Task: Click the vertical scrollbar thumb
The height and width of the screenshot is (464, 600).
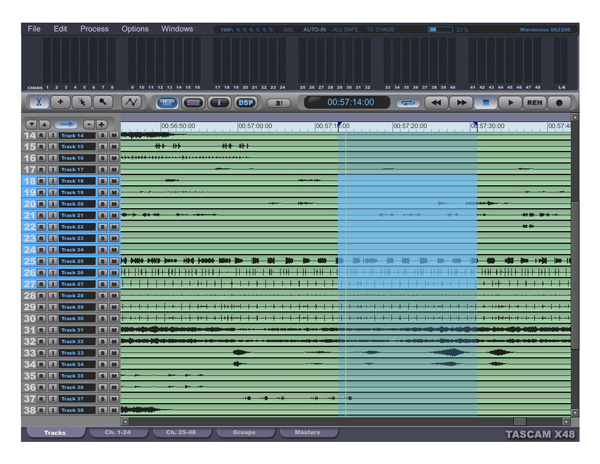Action: [575, 275]
